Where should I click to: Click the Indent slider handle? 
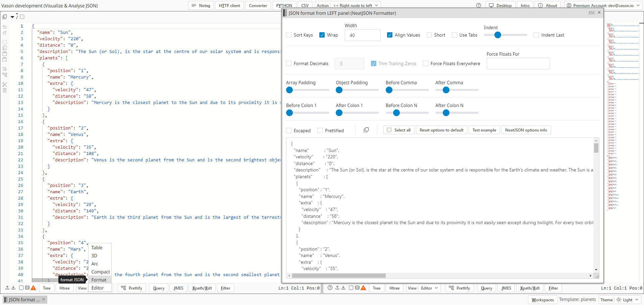[498, 35]
